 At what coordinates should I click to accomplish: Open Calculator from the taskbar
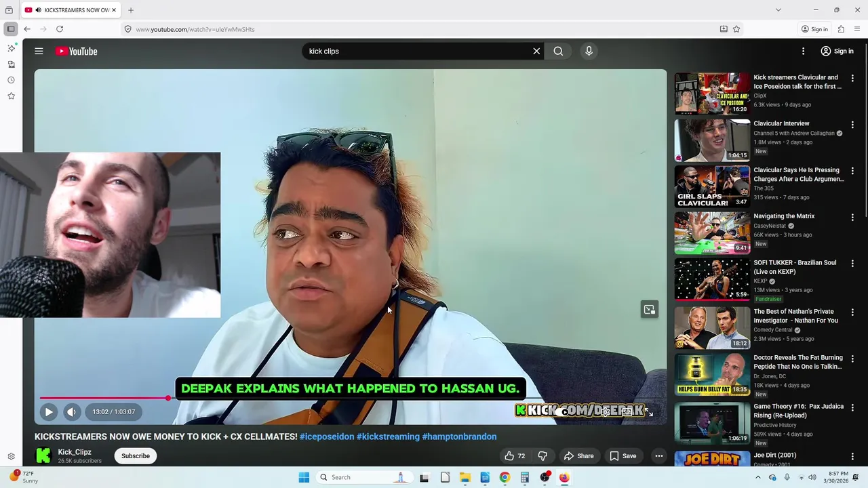[524, 477]
